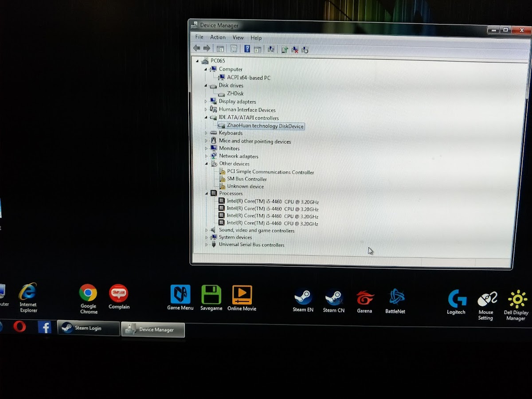Select the ZHDisk drive entry
This screenshot has width=532, height=399.
235,94
